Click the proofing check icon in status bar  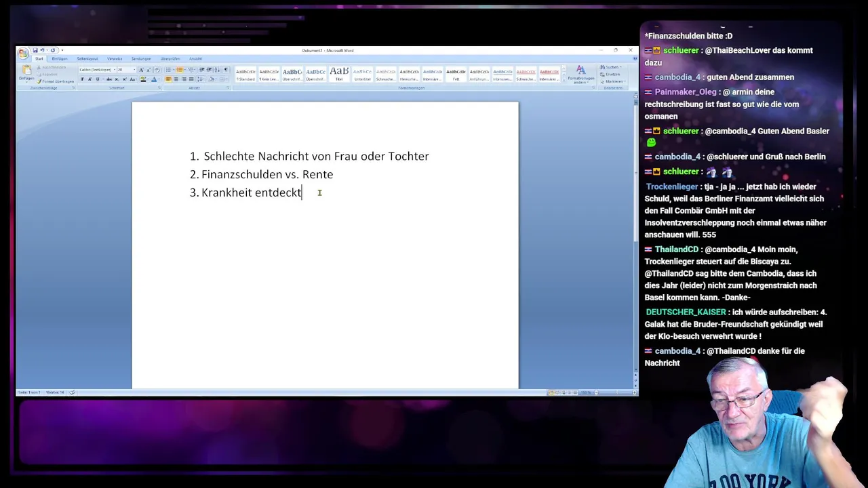72,392
